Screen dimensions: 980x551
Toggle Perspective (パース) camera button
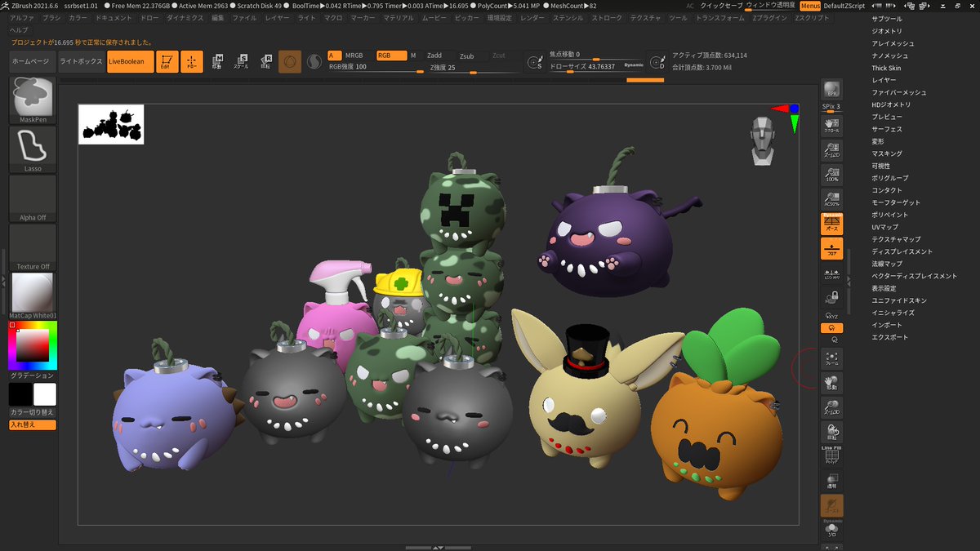[x=832, y=224]
